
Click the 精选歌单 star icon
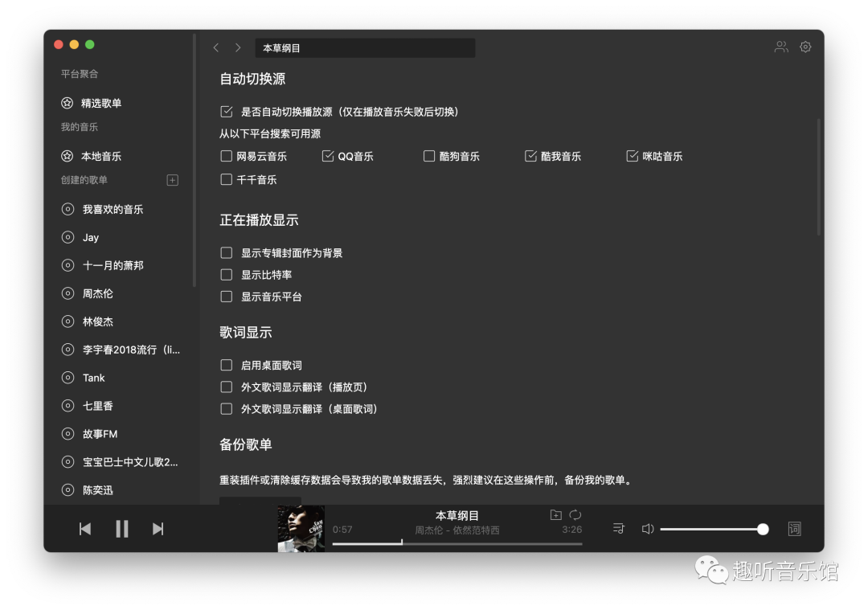[67, 103]
